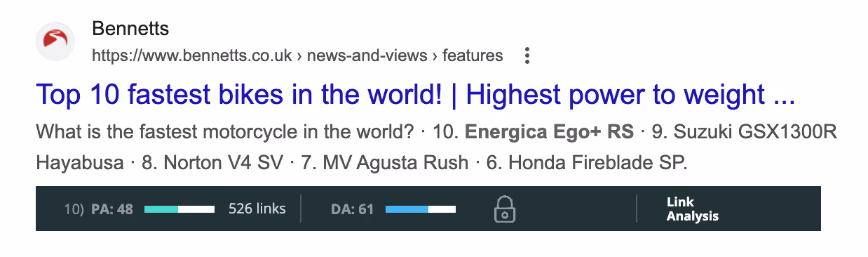The width and height of the screenshot is (868, 257).
Task: Click the teal Page Authority progress bar
Action: tap(179, 209)
